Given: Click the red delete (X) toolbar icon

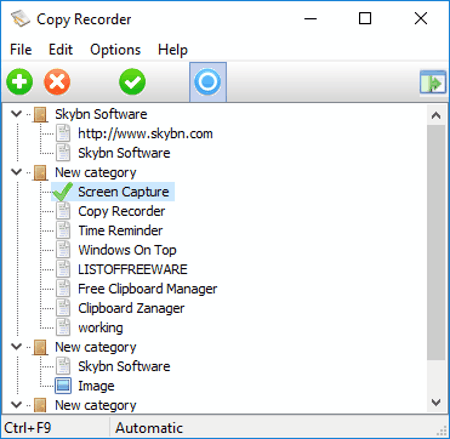Looking at the screenshot, I should [57, 82].
